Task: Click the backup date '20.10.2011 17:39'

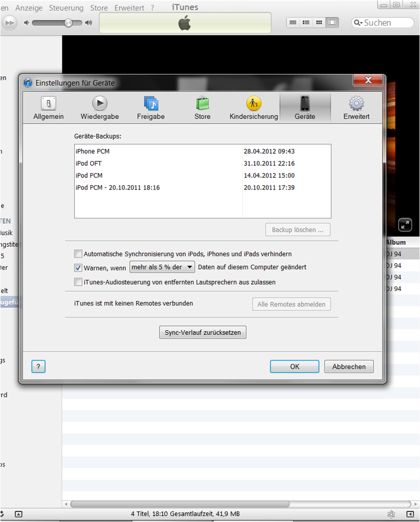Action: (269, 188)
